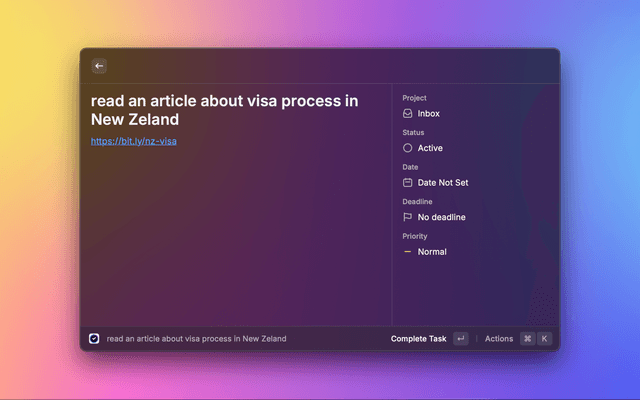Click the K key icon
The width and height of the screenshot is (640, 400).
point(545,339)
